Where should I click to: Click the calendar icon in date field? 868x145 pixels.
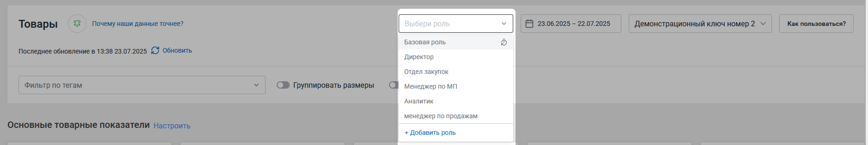[529, 24]
